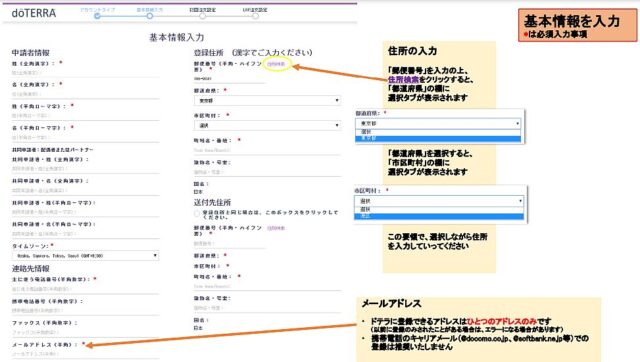Image resolution: width=640 pixels, height=362 pixels.
Task: Click the ファックス(半角数字) input field
Action: pyautogui.click(x=85, y=332)
